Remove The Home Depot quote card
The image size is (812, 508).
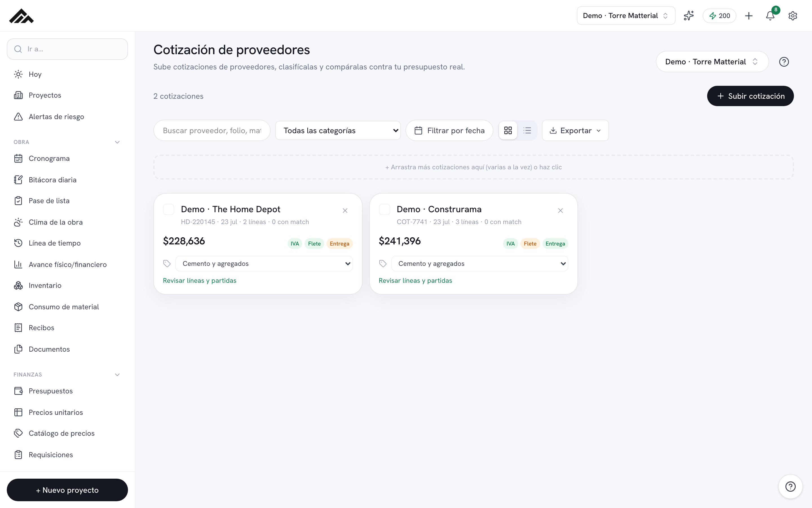[345, 211]
